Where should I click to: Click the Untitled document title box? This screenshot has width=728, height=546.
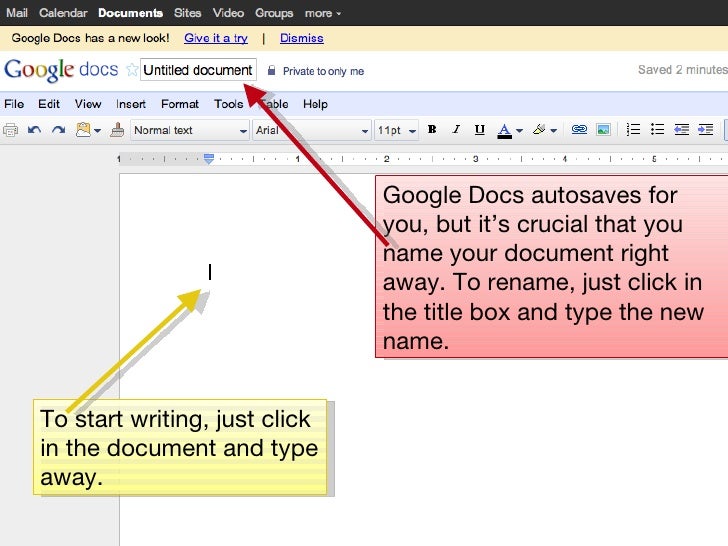tap(198, 70)
